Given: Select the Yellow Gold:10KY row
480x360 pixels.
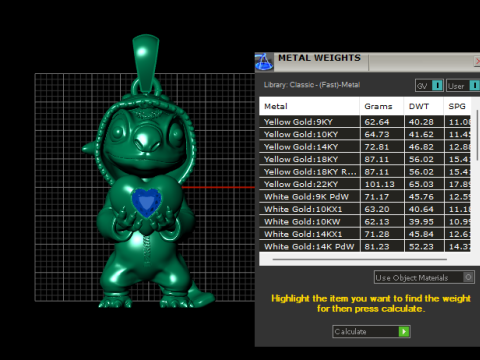Looking at the screenshot, I should [365, 134].
